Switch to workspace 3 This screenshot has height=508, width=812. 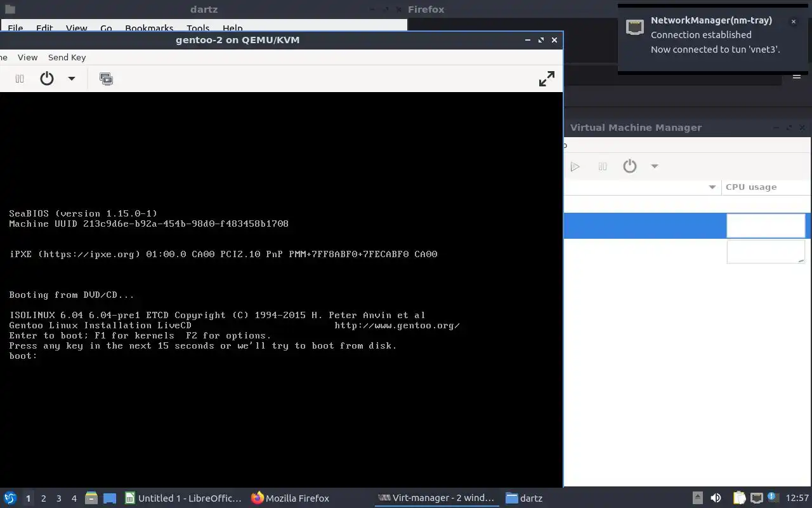58,498
